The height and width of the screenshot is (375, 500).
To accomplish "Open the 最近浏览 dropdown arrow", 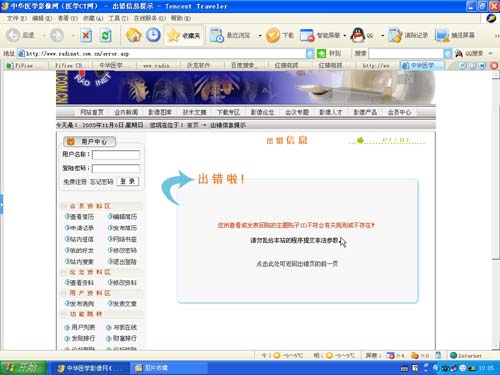I will click(259, 35).
